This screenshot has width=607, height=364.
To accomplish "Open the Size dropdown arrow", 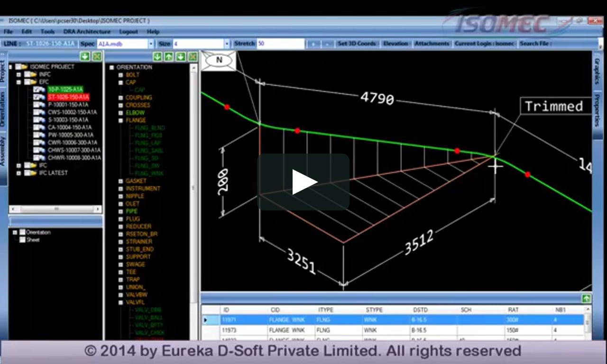I will (x=227, y=44).
